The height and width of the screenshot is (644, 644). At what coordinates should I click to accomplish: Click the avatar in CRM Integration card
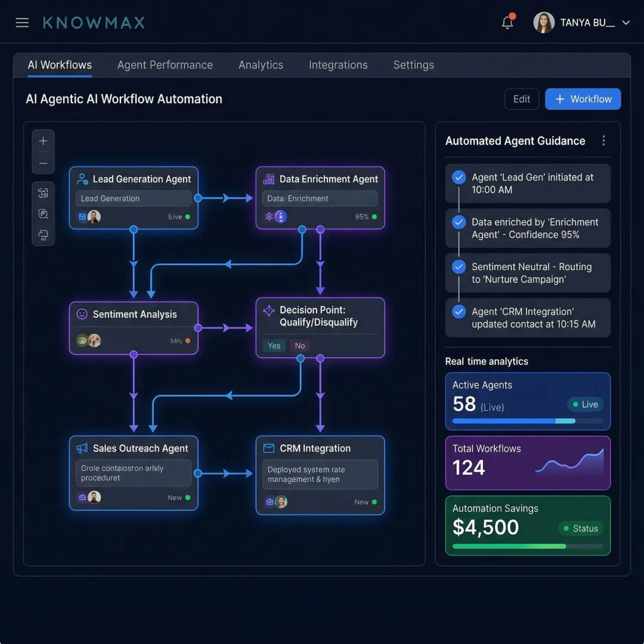(x=281, y=502)
